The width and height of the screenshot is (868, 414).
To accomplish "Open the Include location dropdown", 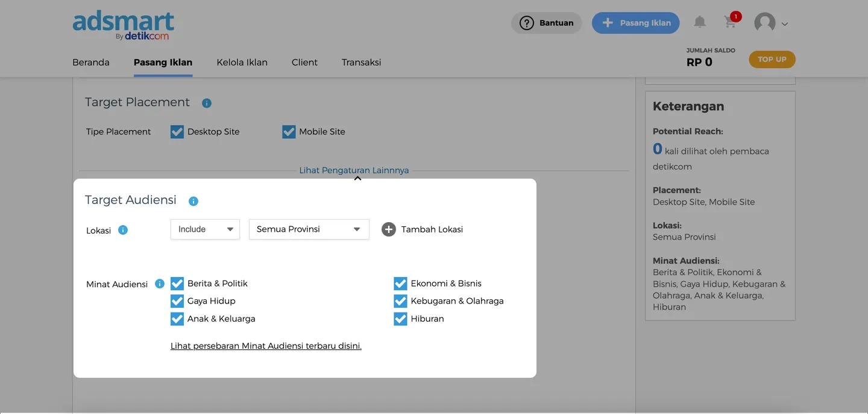I will pyautogui.click(x=205, y=229).
